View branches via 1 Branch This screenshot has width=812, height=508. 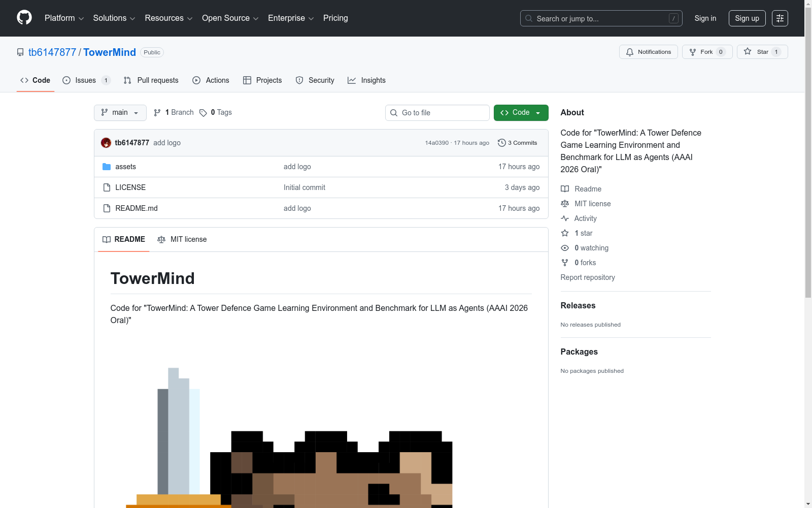coord(174,112)
